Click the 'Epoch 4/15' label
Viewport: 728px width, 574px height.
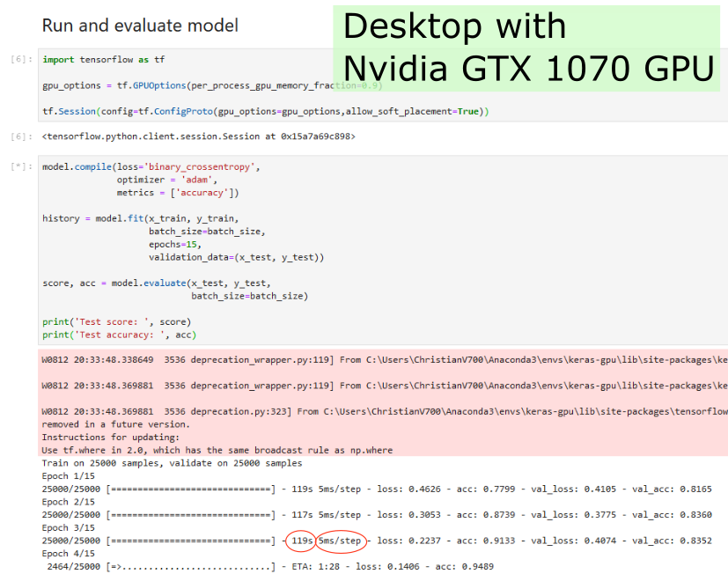pyautogui.click(x=69, y=554)
